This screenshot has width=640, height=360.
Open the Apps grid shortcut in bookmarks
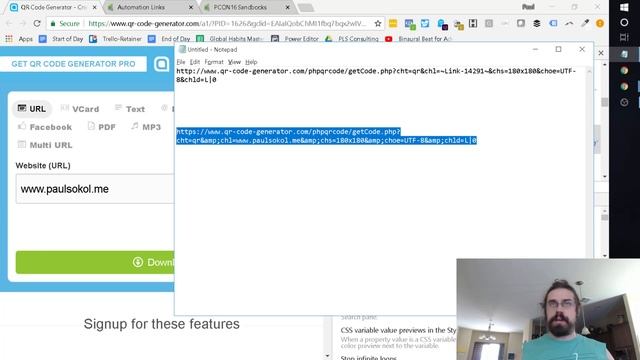click(20, 39)
